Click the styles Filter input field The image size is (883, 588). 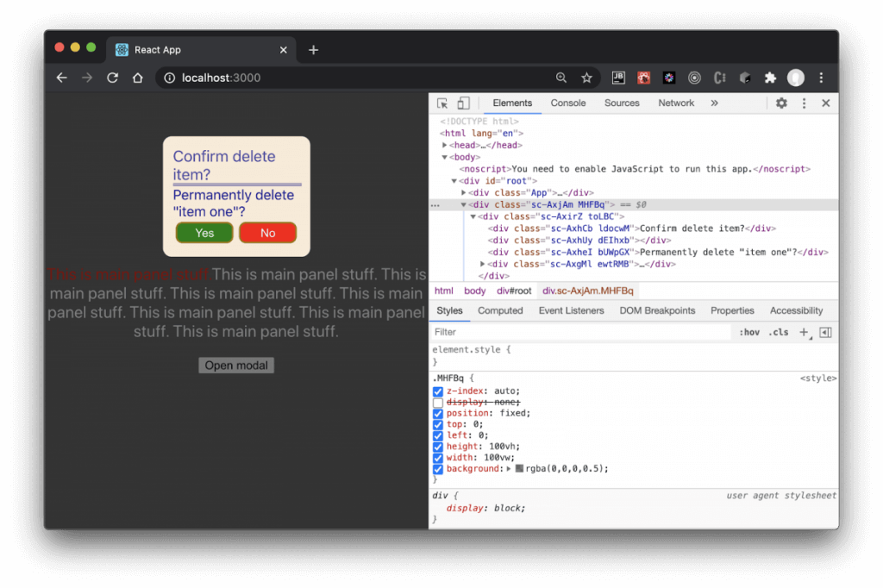(x=517, y=331)
